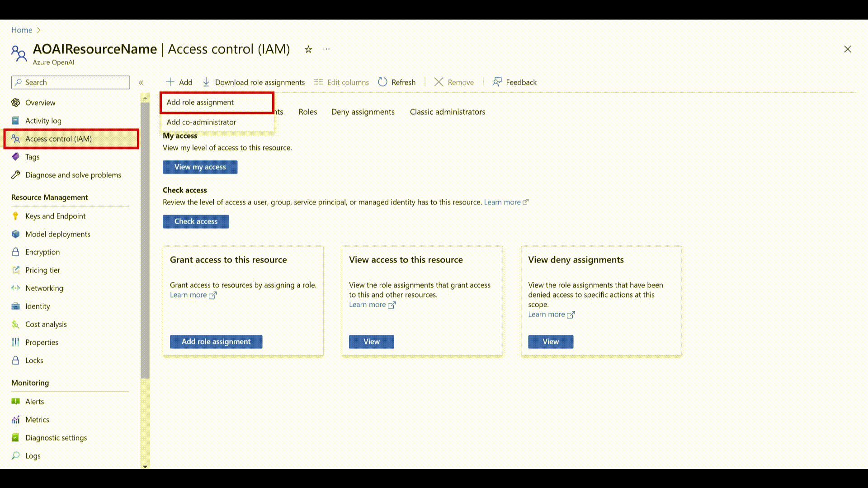
Task: Click the Identity icon
Action: click(16, 306)
